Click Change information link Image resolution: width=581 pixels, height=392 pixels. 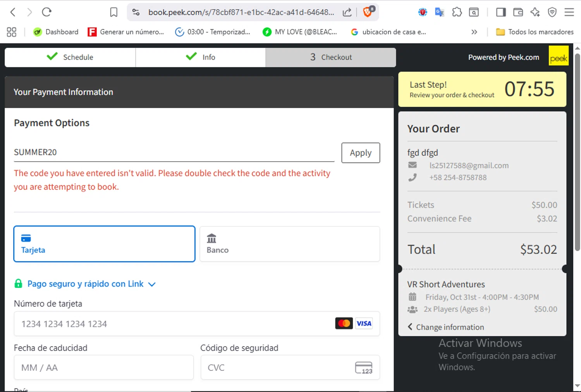click(x=446, y=327)
